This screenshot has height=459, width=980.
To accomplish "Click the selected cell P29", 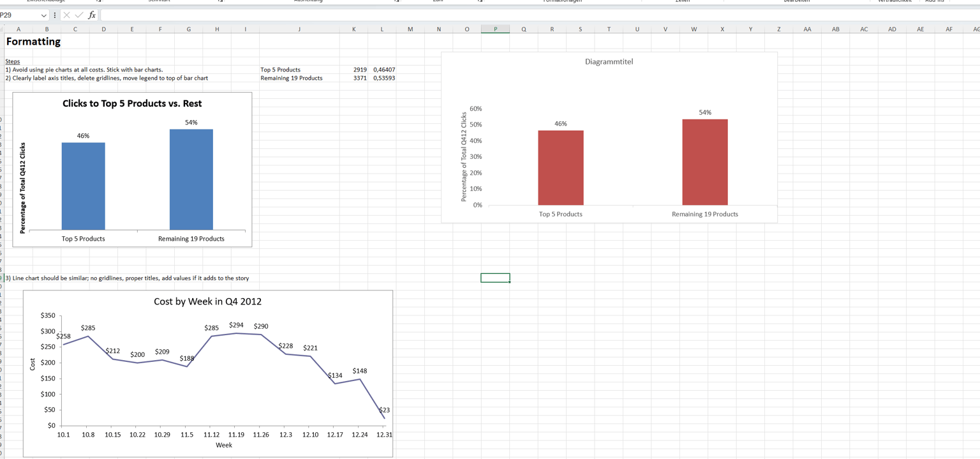I will [x=495, y=278].
